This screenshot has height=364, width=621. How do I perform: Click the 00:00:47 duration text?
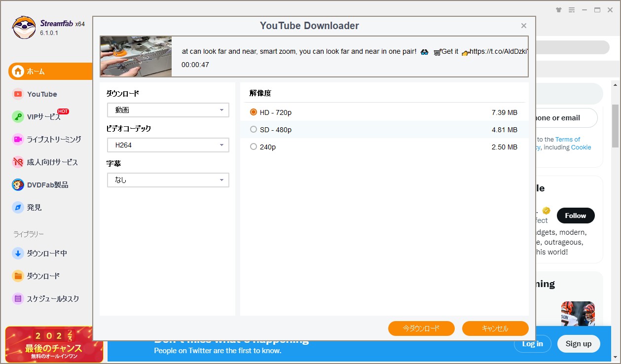click(x=195, y=65)
